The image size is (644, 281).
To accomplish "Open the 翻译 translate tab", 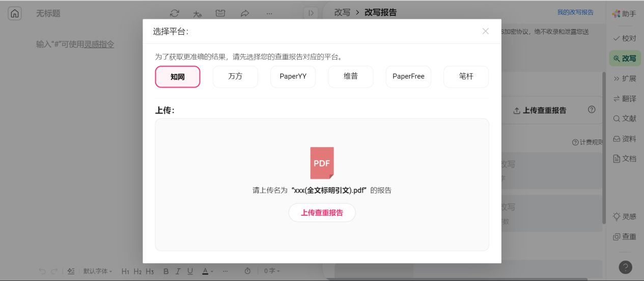I will [x=625, y=99].
